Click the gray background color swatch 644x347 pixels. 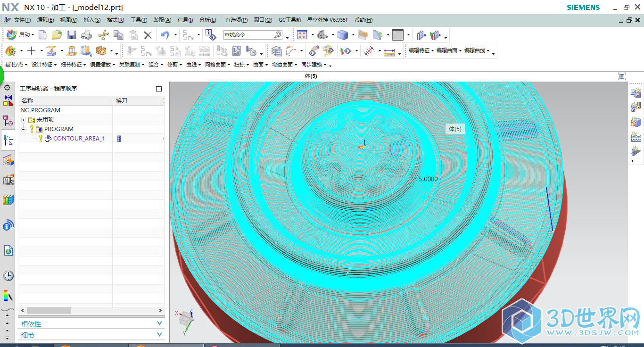click(398, 34)
